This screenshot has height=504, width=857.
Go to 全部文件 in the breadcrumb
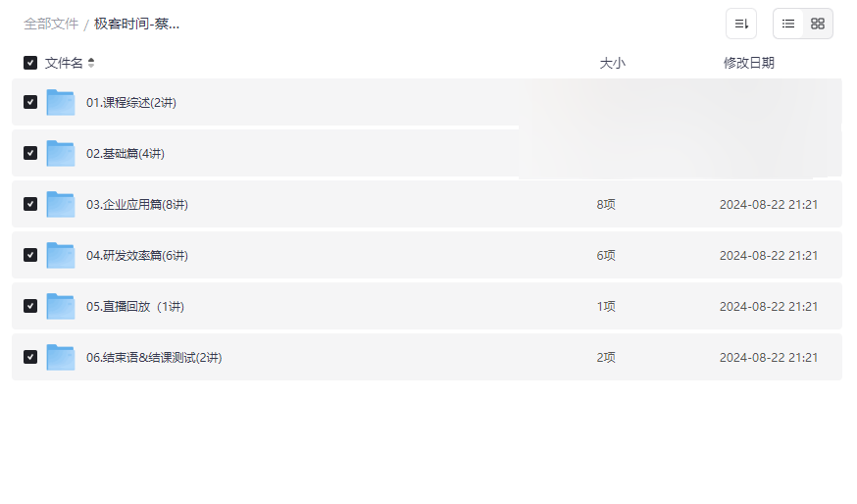click(x=51, y=24)
